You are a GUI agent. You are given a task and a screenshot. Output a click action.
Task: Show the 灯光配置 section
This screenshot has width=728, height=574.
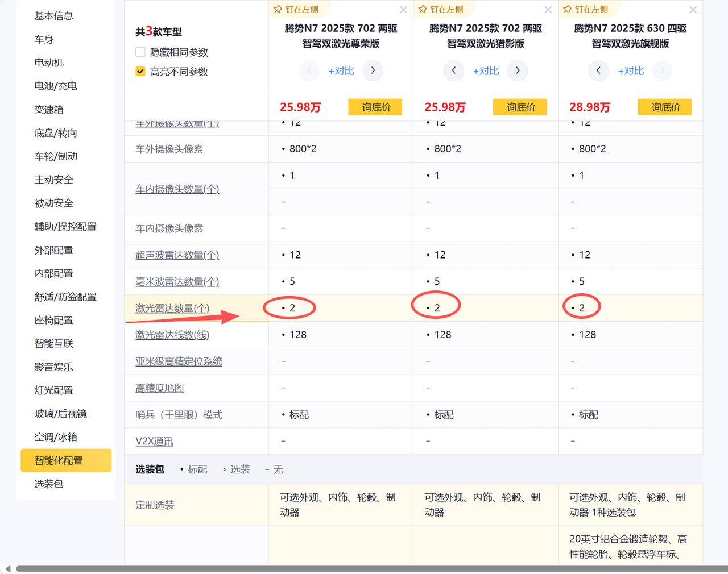(x=53, y=390)
